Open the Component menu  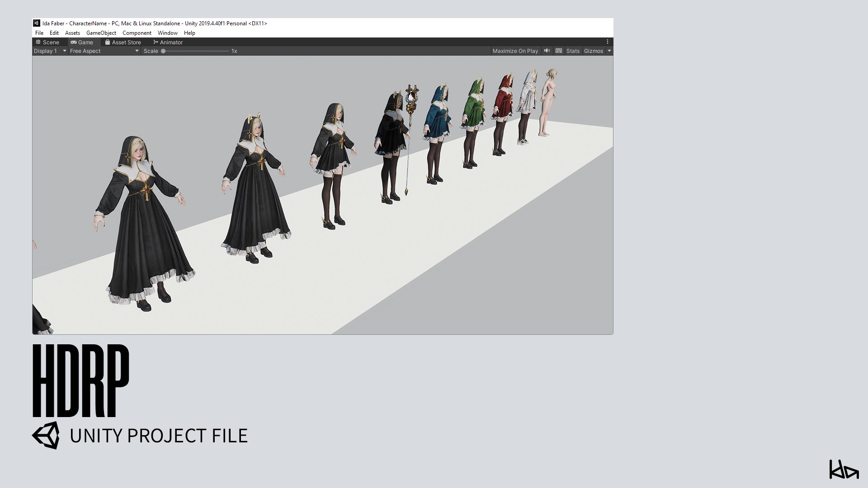[137, 33]
